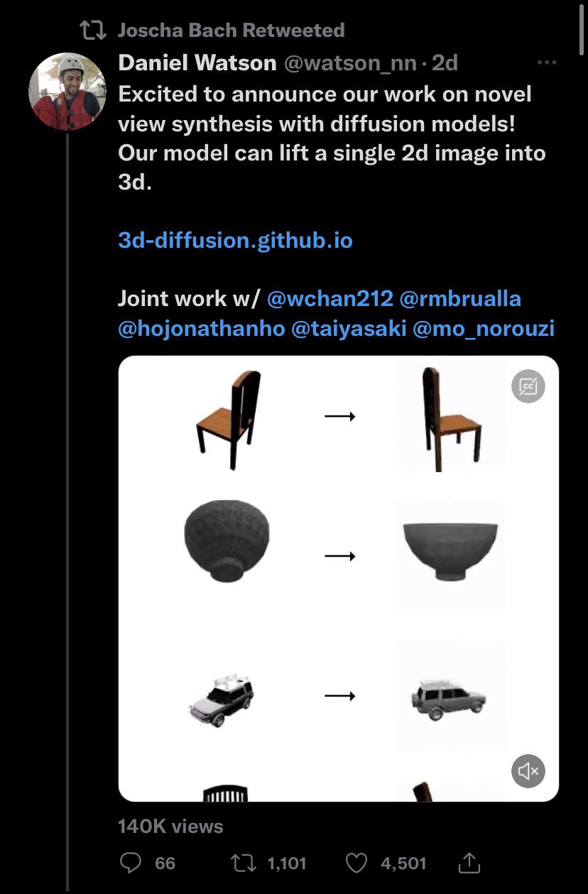Viewport: 588px width, 894px height.
Task: Go to @mo_norouzi's profile
Action: [x=483, y=328]
